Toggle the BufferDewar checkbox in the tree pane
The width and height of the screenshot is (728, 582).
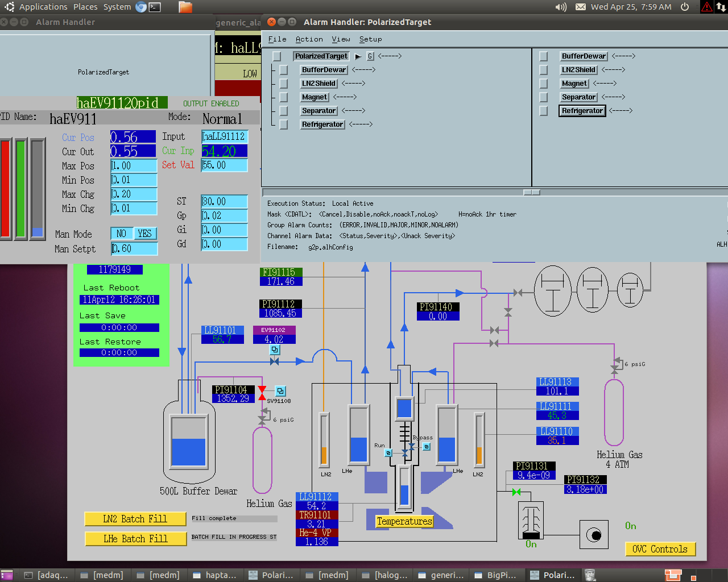284,70
